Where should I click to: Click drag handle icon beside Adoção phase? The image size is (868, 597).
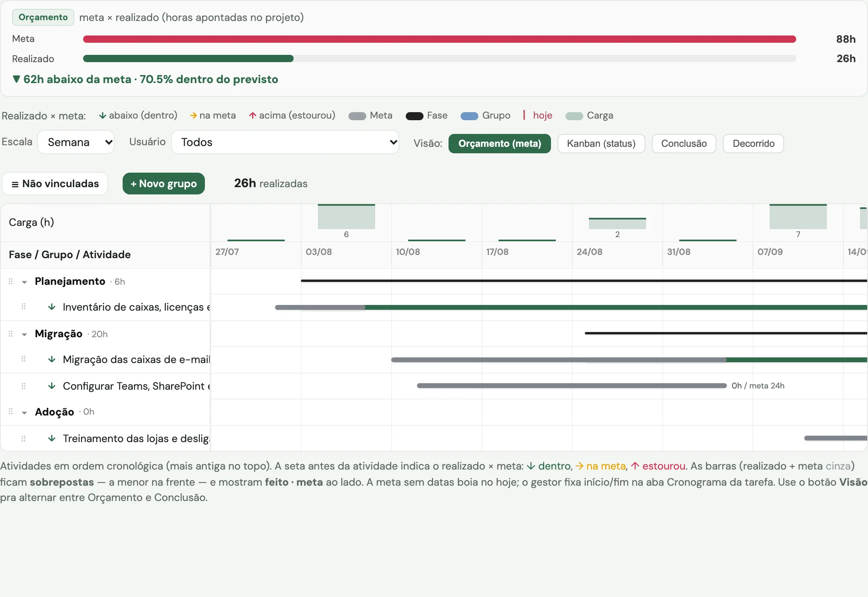coord(11,411)
